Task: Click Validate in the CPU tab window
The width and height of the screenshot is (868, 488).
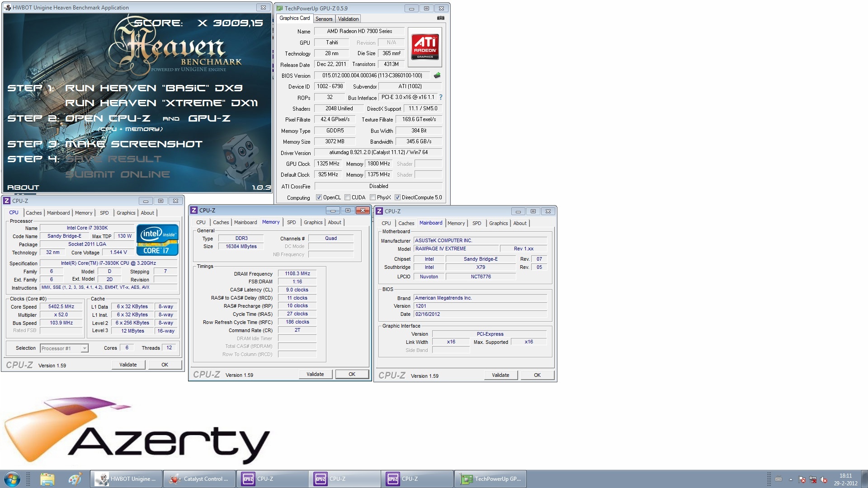Action: [x=128, y=365]
